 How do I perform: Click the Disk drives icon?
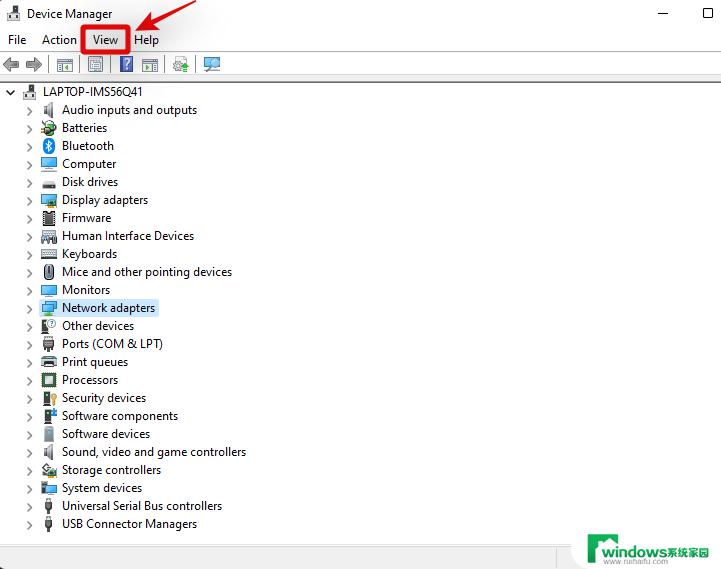[49, 184]
